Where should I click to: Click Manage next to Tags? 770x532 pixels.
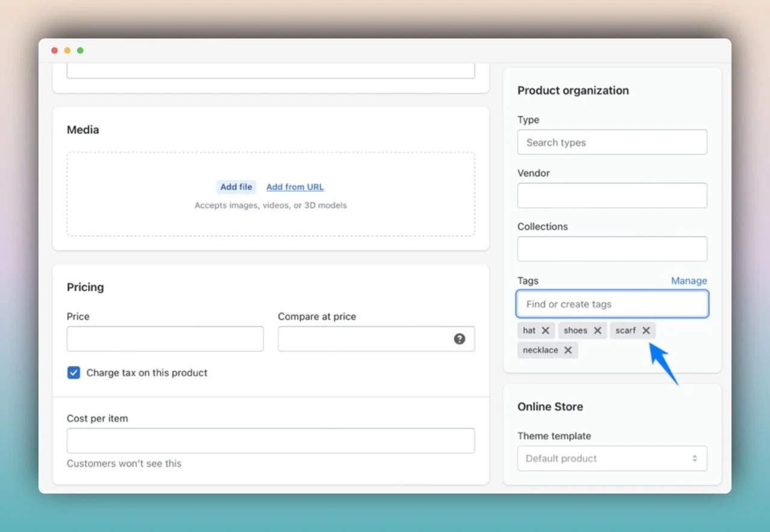click(x=689, y=281)
